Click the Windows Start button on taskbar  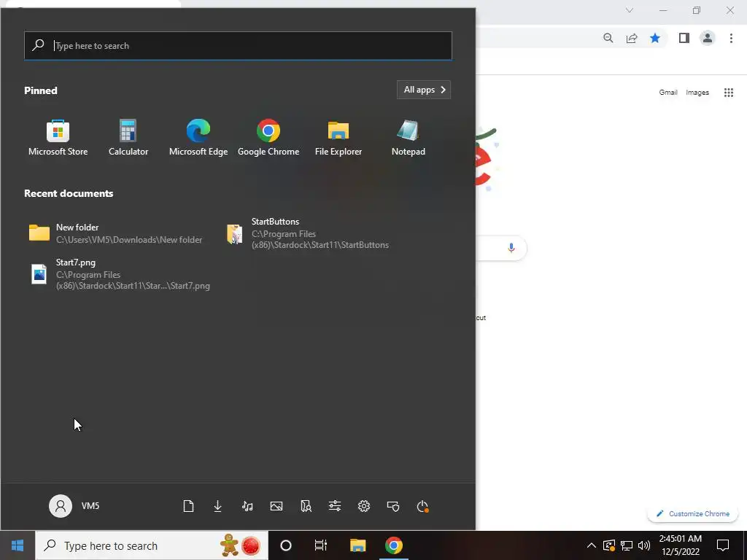18,545
